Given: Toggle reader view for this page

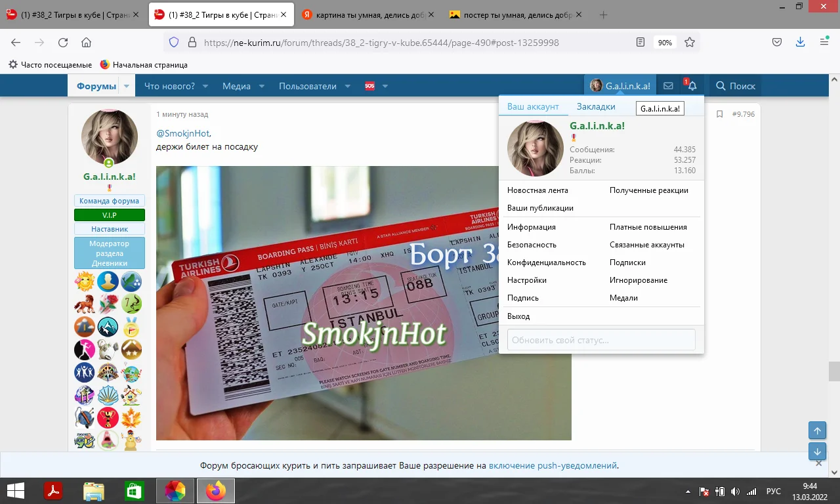Looking at the screenshot, I should 640,42.
